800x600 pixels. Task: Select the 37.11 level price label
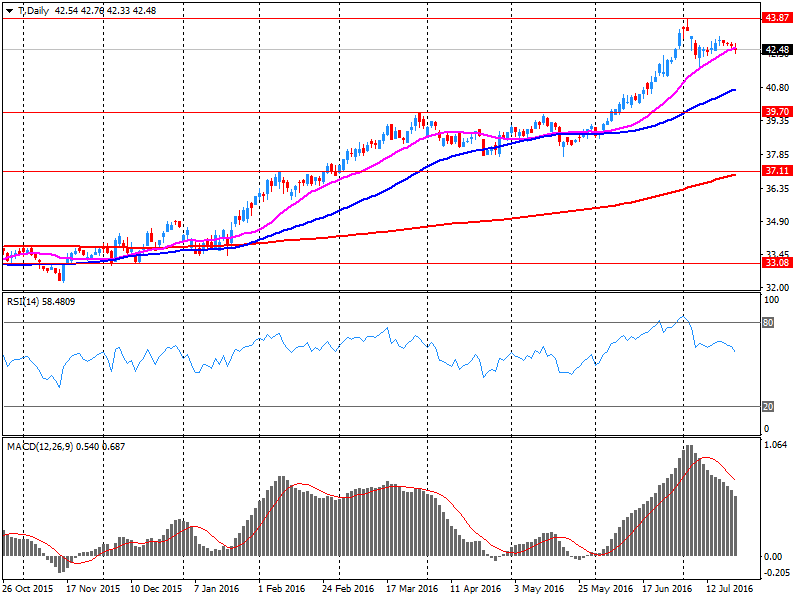coord(777,170)
